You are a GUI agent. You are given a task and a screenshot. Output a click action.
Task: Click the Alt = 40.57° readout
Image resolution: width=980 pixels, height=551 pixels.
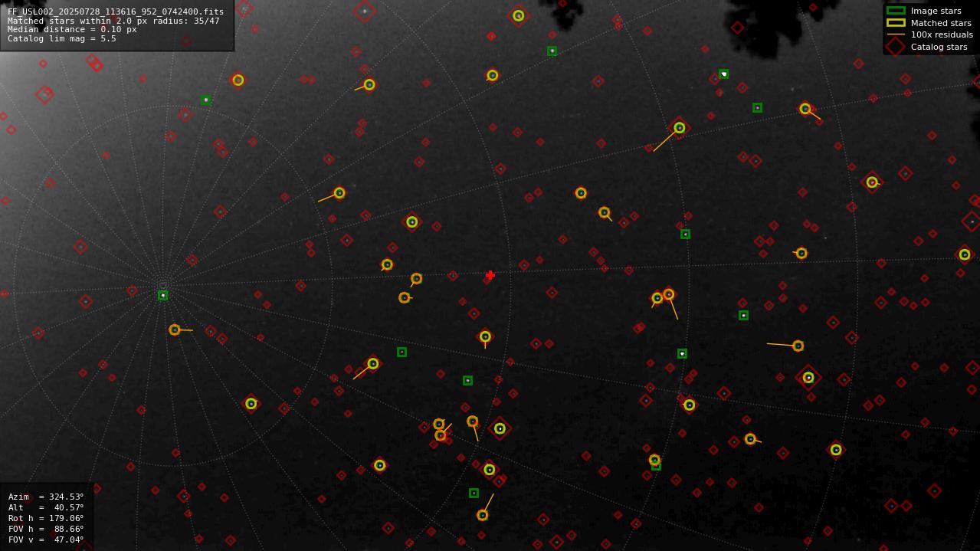(x=46, y=507)
